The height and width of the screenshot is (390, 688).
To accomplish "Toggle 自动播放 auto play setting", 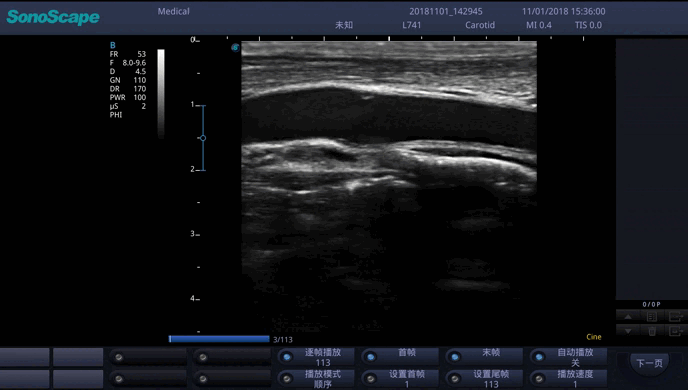I will point(568,357).
